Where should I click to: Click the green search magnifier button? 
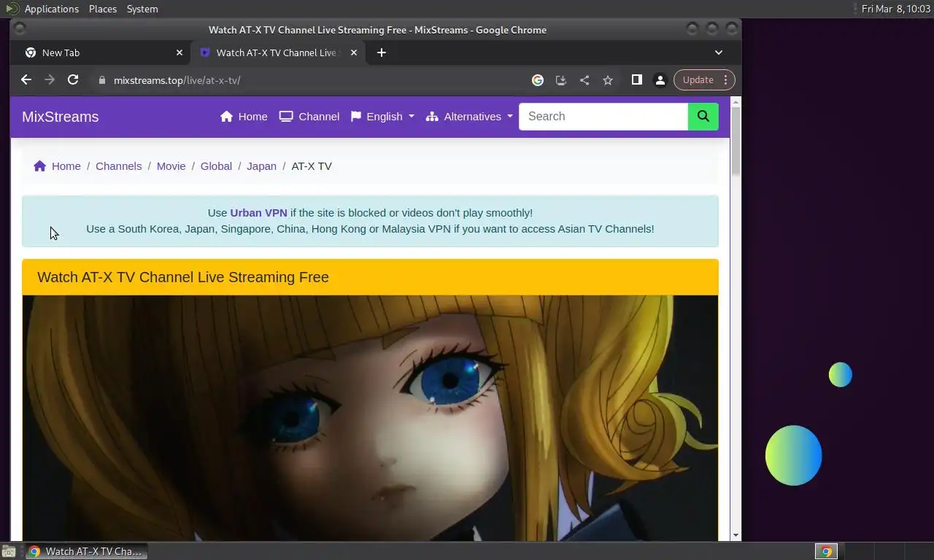703,117
